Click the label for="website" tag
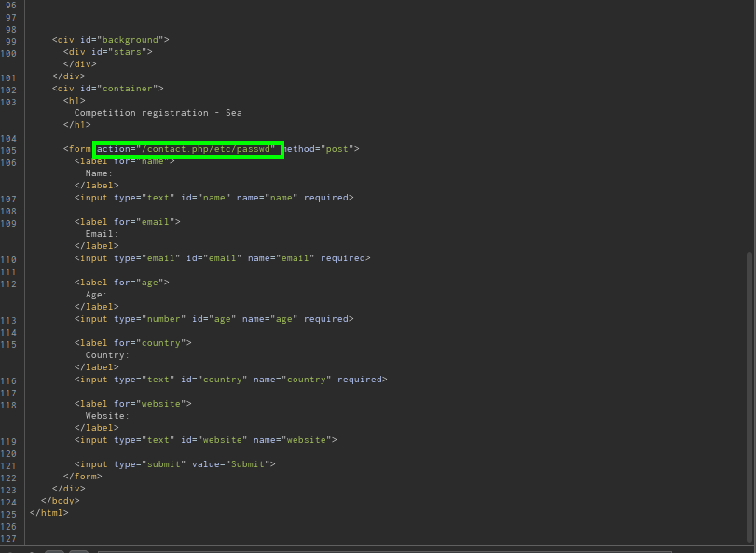The height and width of the screenshot is (553, 756). tap(132, 404)
